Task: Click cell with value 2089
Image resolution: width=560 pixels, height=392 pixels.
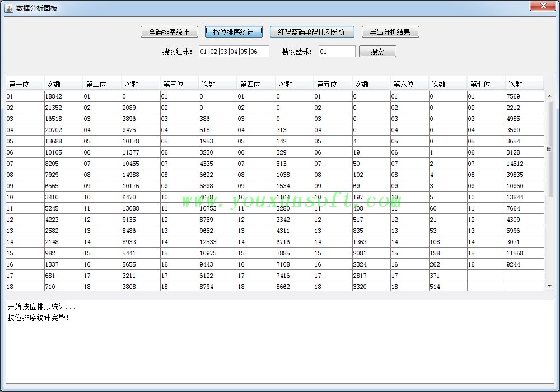Action: click(141, 108)
